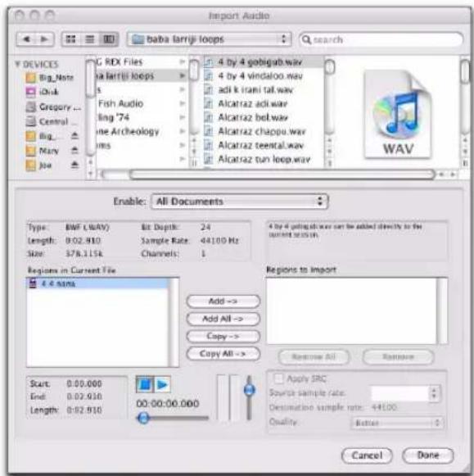The height and width of the screenshot is (476, 474).
Task: Click the preview volume slider handle
Action: click(x=250, y=389)
